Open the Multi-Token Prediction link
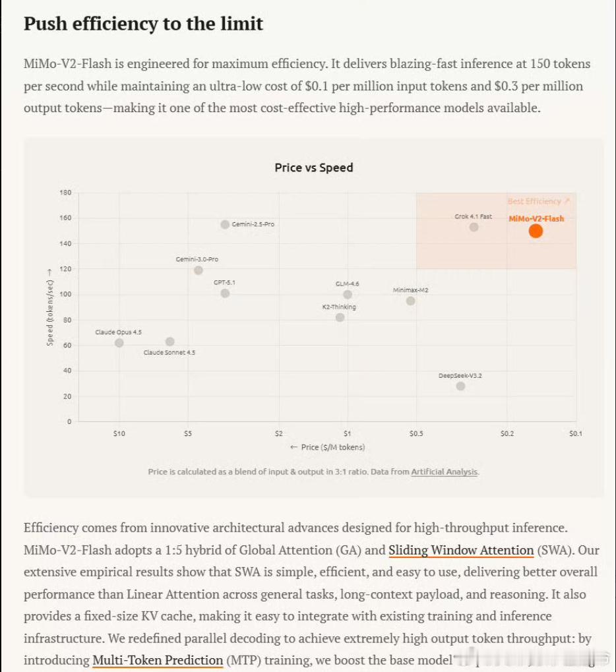 [x=158, y=659]
